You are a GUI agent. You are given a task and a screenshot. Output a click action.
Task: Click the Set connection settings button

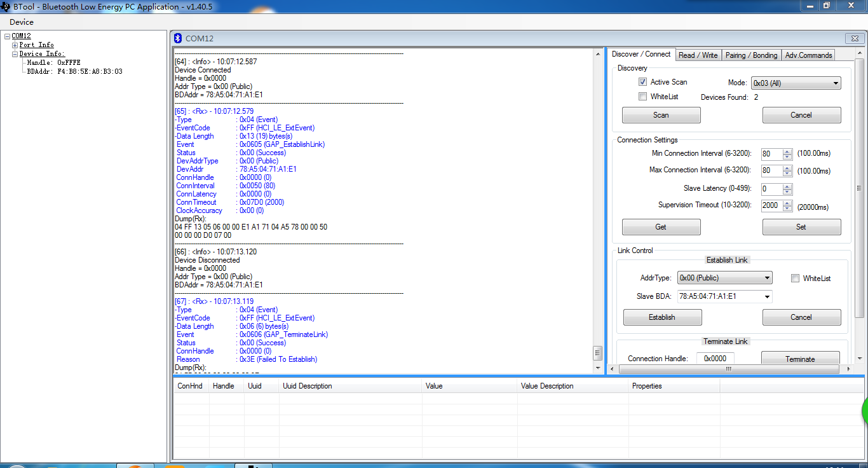coord(801,227)
